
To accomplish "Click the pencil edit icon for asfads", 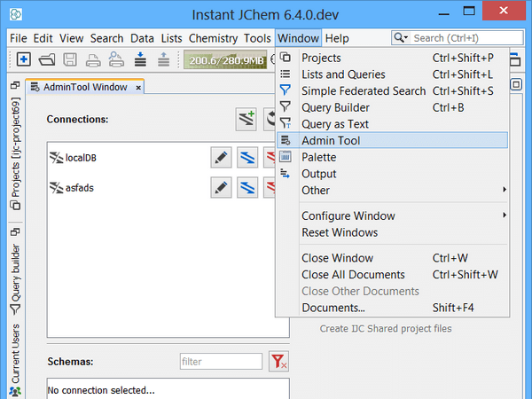I will point(222,188).
